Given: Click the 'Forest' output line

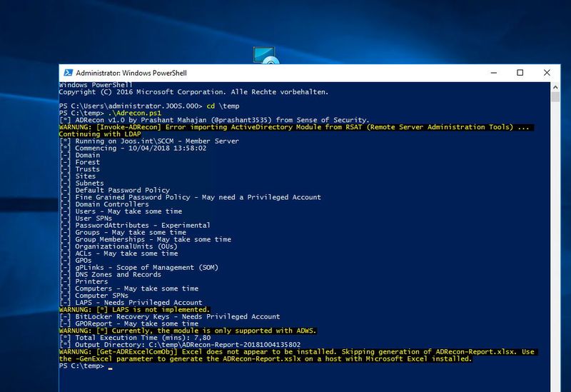Looking at the screenshot, I should [80, 162].
